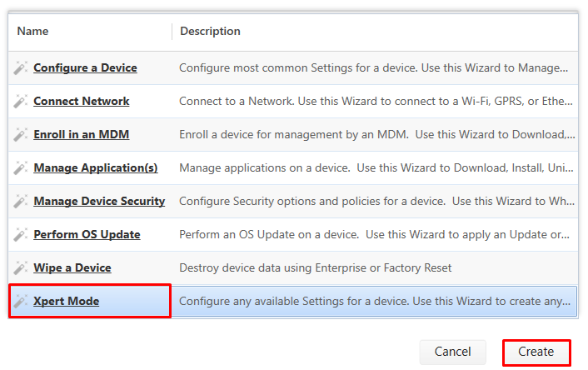Sort by the Description column header
Viewport: 588px width, 370px height.
[x=211, y=32]
